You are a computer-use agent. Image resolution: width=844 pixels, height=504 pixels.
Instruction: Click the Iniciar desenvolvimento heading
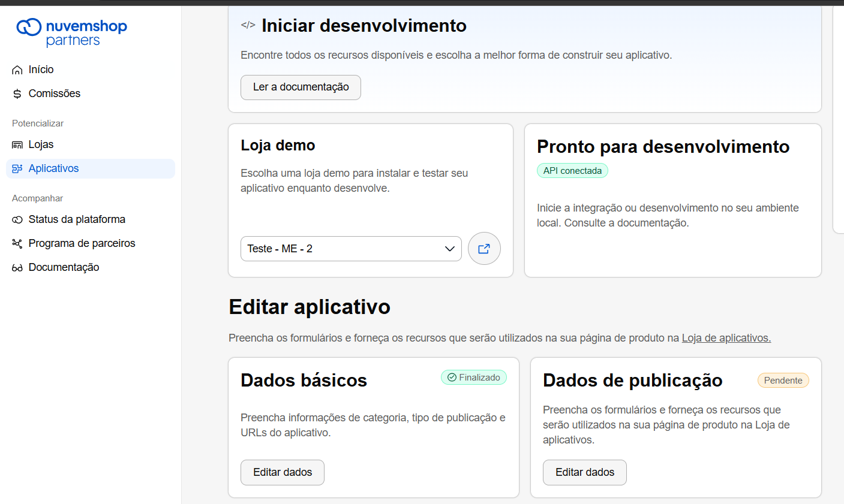364,26
